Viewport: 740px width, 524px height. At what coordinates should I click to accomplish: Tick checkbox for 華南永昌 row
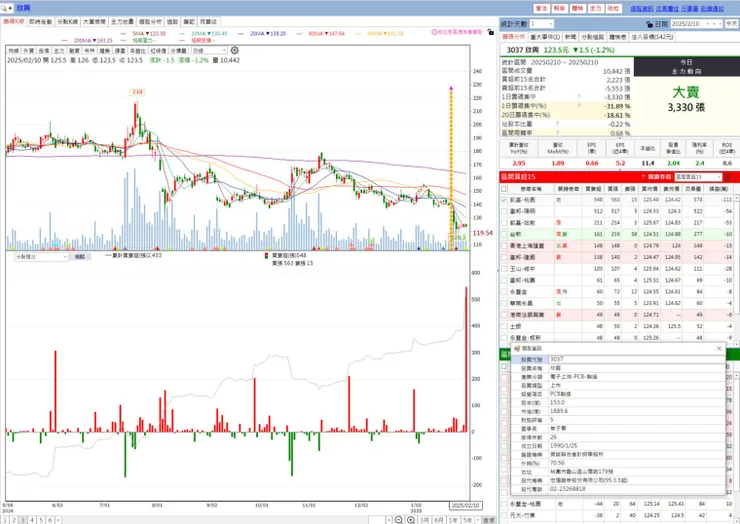tap(504, 304)
